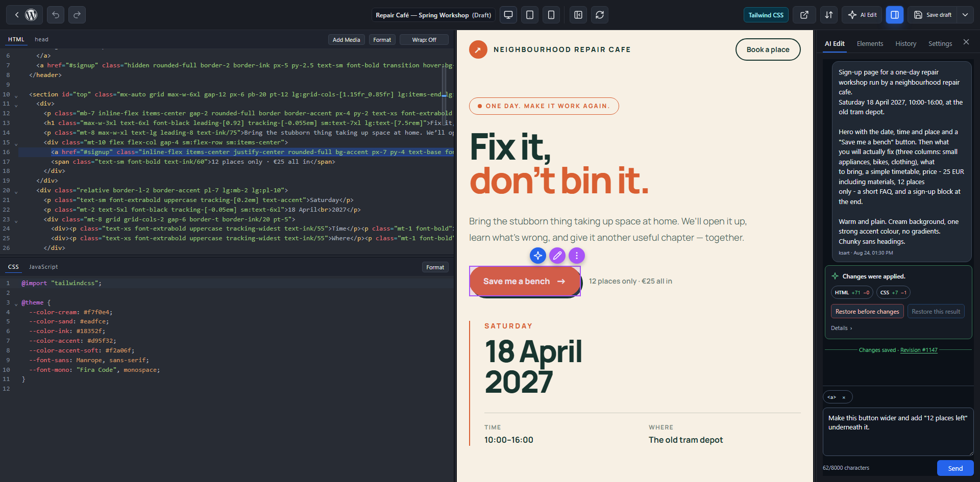Go back via the WordPress logo button

(24, 15)
